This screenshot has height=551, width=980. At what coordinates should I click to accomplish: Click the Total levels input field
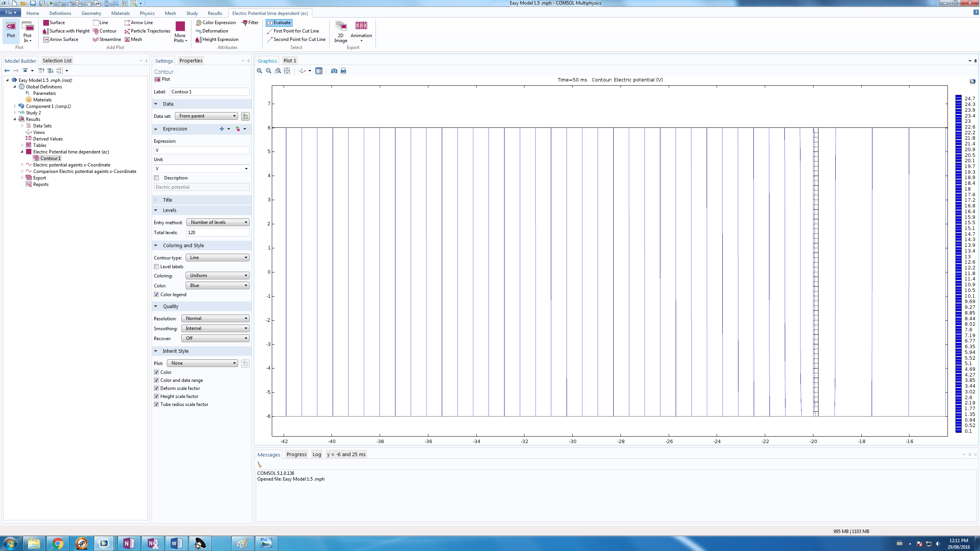(x=217, y=233)
